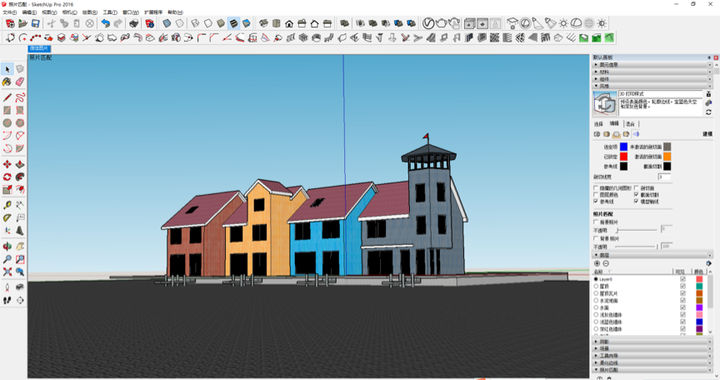Expand the 场景 panel
720x380 pixels.
pyautogui.click(x=652, y=348)
